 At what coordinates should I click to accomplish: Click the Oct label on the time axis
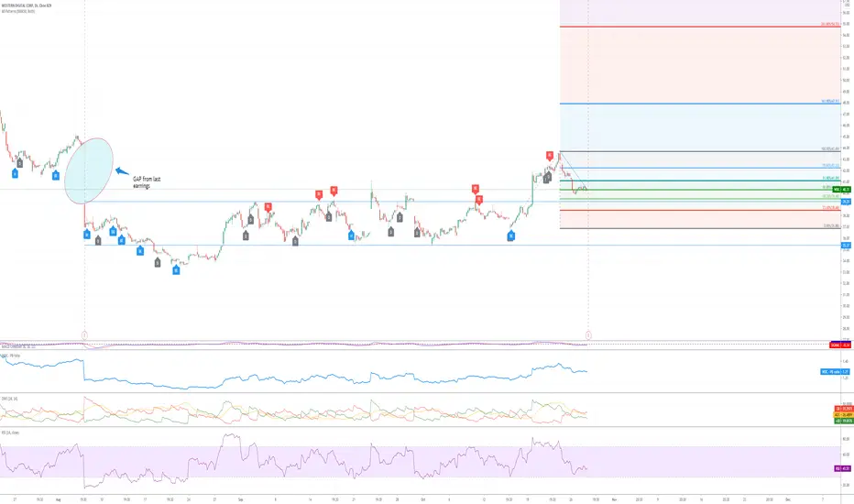coord(422,499)
